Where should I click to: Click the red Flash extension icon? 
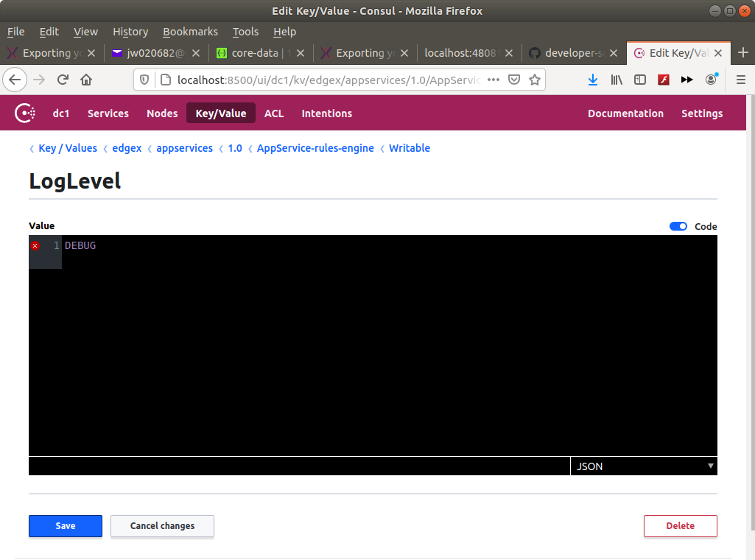click(664, 80)
